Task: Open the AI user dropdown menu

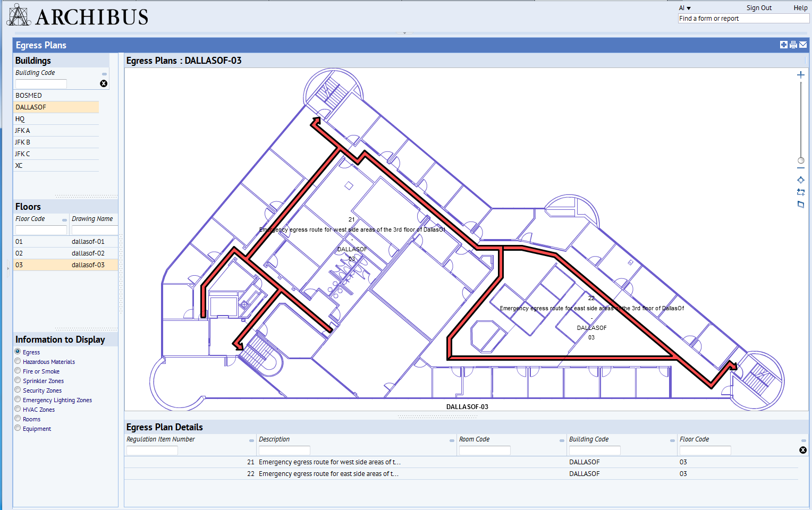Action: [684, 8]
